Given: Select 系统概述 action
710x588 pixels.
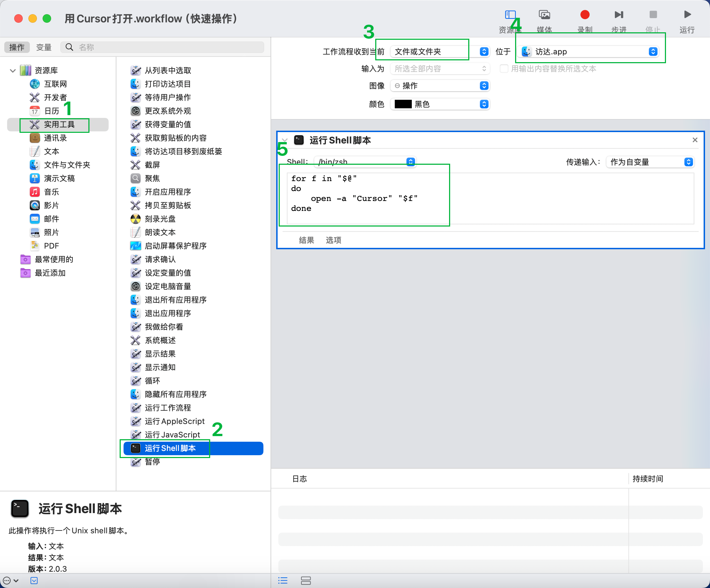Looking at the screenshot, I should [160, 341].
